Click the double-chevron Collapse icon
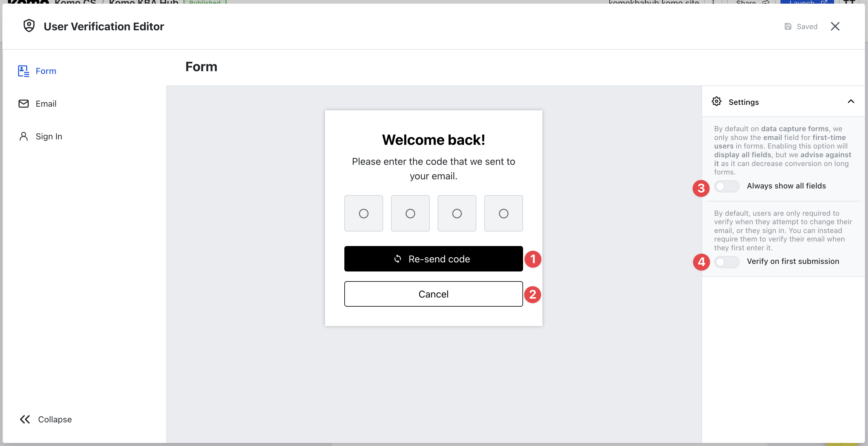The width and height of the screenshot is (868, 446). (x=25, y=419)
